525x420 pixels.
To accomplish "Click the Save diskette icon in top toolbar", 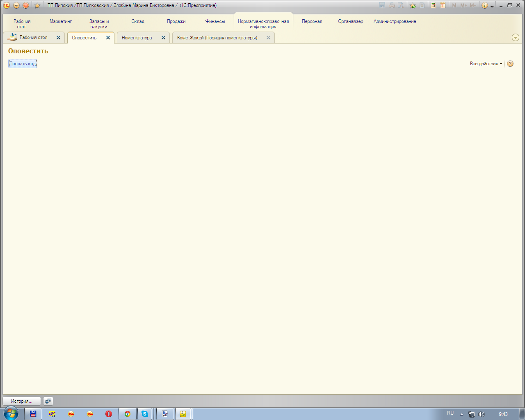I will pos(382,5).
